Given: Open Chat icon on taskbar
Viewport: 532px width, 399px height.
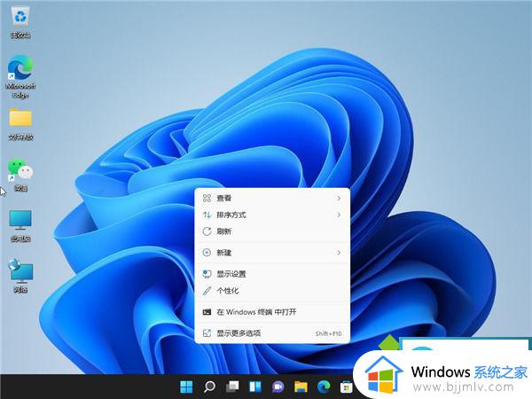Looking at the screenshot, I should [x=278, y=387].
